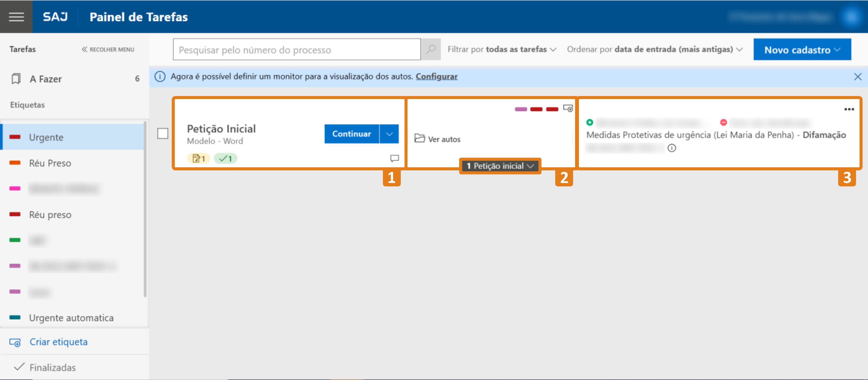Open the three-dots more options menu
The image size is (868, 380).
pyautogui.click(x=849, y=109)
